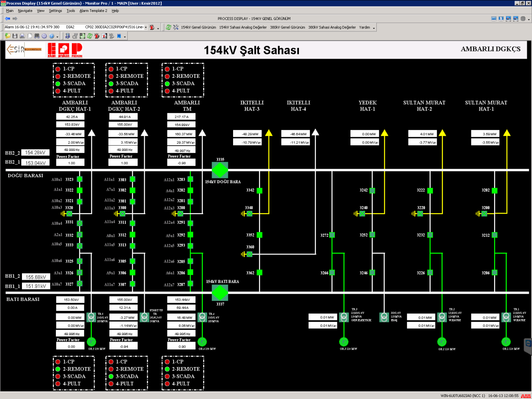Screen dimensions: 532x399
Task: Click breaker 3320 on Hat-1 feeder
Action: point(70,214)
